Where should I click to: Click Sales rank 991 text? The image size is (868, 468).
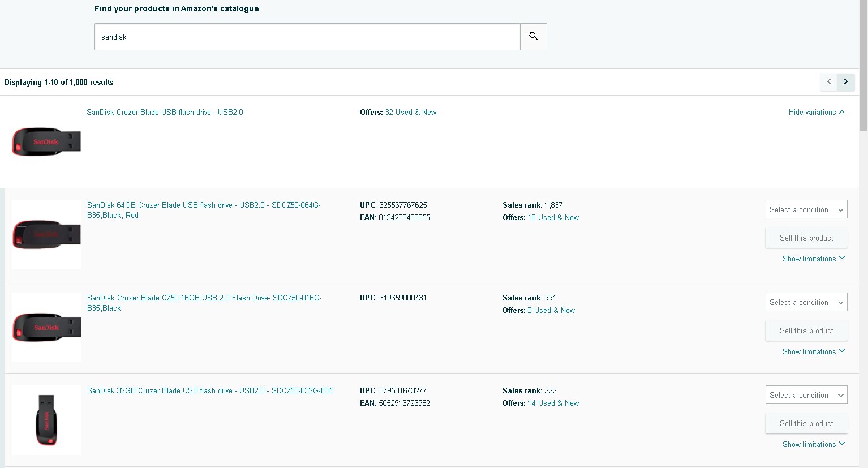[x=529, y=298]
